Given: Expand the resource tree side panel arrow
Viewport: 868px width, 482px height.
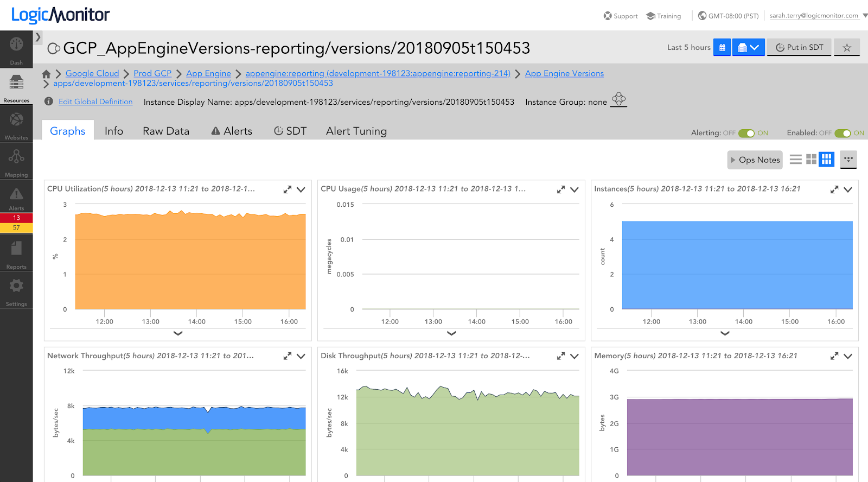Looking at the screenshot, I should [38, 37].
